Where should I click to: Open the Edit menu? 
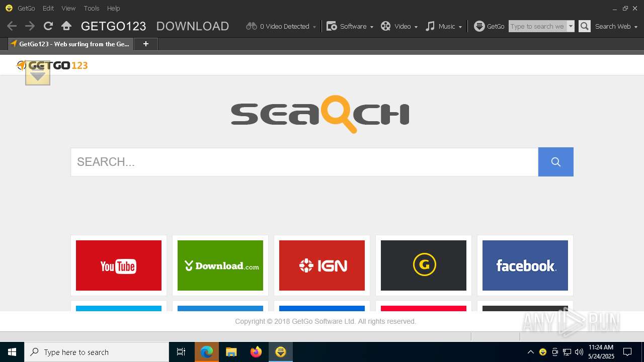pyautogui.click(x=48, y=8)
